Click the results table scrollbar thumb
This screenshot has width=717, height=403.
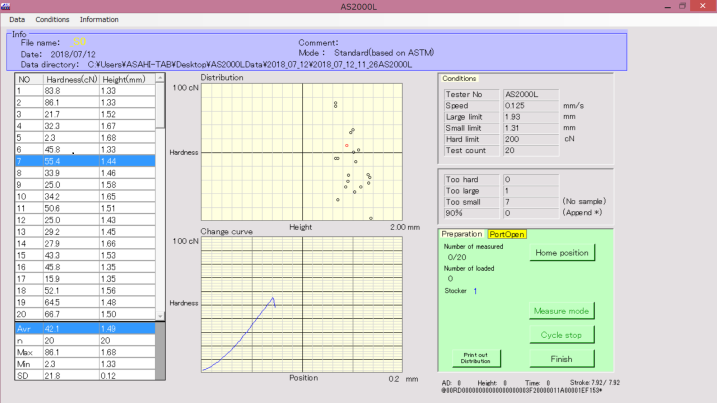tap(160, 106)
